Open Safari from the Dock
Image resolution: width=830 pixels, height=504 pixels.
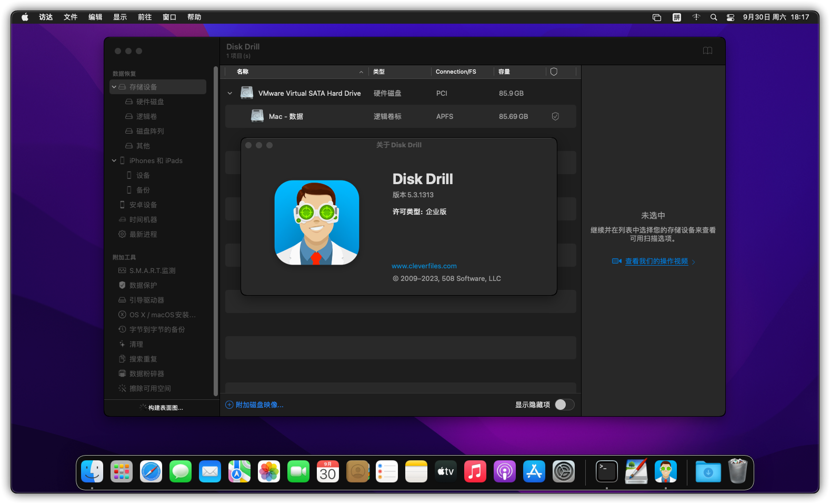coord(151,471)
